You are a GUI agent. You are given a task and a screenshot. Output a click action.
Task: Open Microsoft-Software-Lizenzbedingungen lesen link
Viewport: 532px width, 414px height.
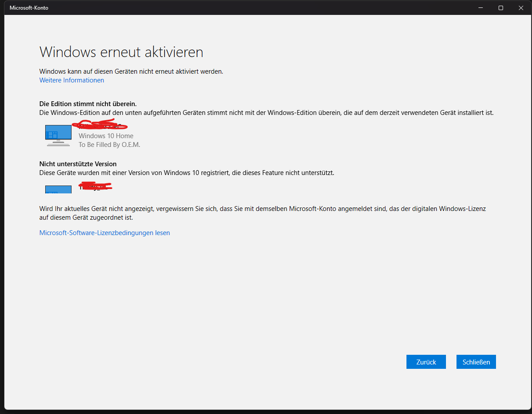tap(104, 233)
